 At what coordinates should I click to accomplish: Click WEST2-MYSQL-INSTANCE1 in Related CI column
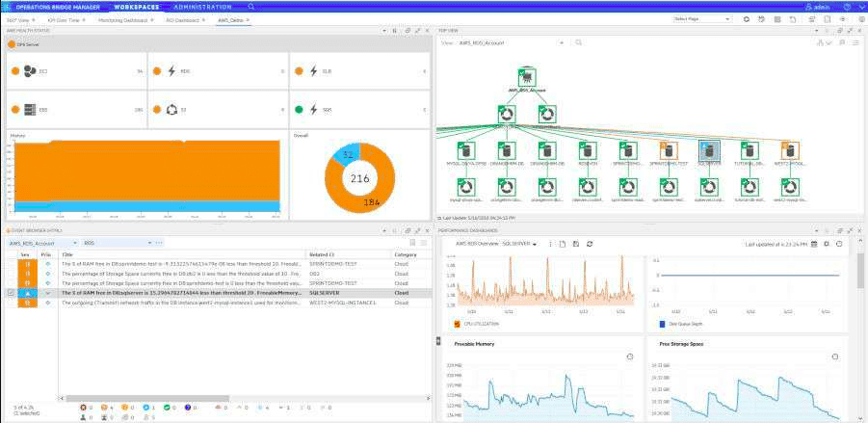pyautogui.click(x=343, y=303)
